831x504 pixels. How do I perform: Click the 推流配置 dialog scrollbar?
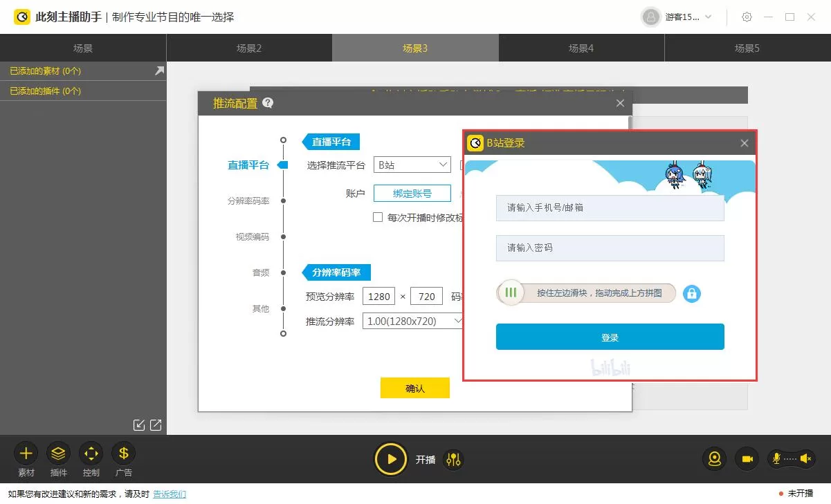pos(630,123)
